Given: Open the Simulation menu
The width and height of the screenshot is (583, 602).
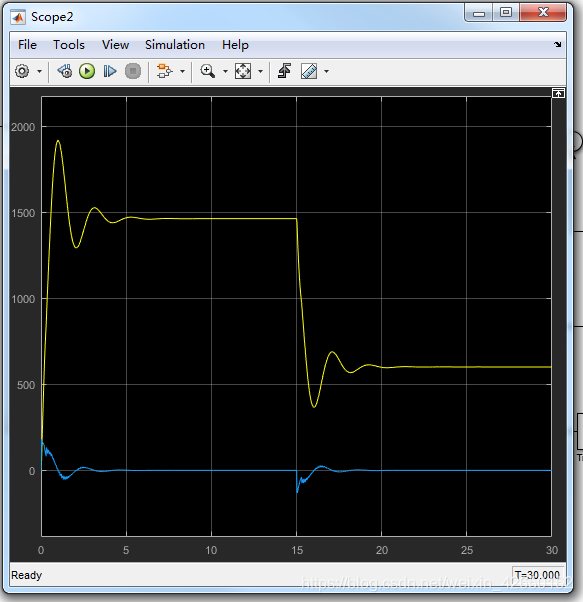Looking at the screenshot, I should (x=175, y=45).
